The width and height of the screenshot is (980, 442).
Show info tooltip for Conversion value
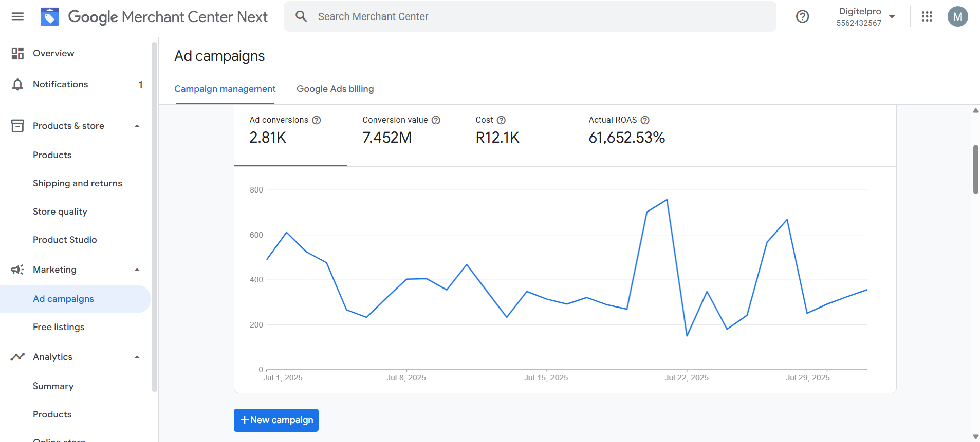(x=436, y=120)
